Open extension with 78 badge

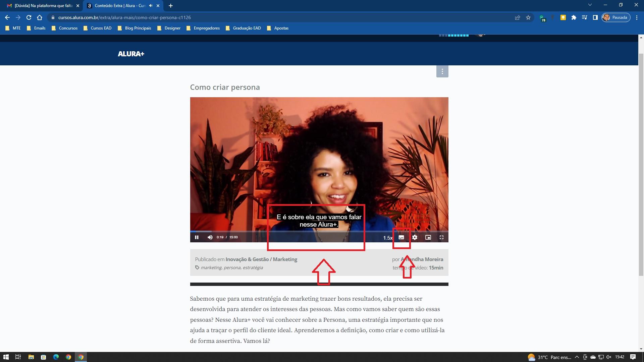point(542,18)
